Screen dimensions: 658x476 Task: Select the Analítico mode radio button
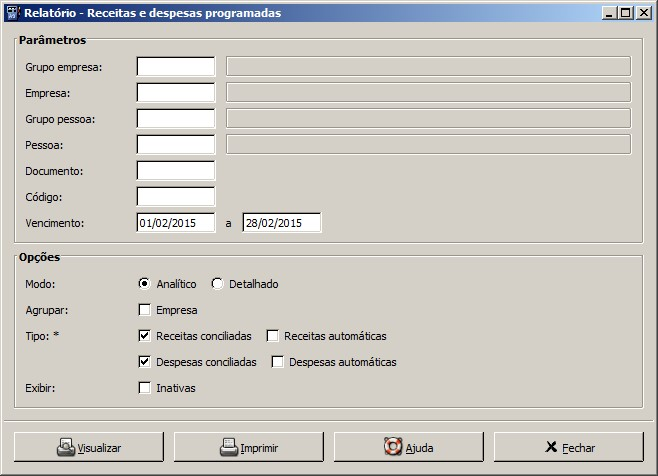144,284
